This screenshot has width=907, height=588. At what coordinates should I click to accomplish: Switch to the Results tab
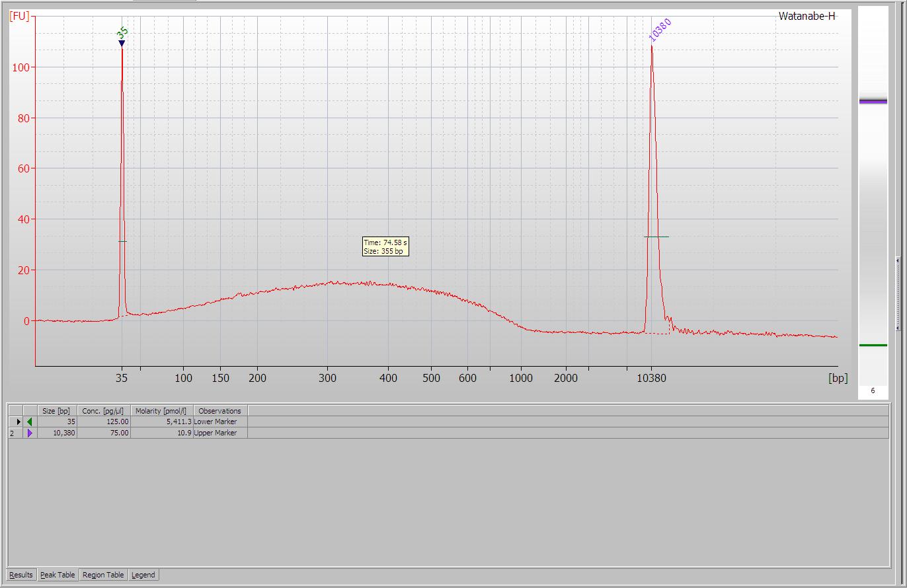point(21,575)
